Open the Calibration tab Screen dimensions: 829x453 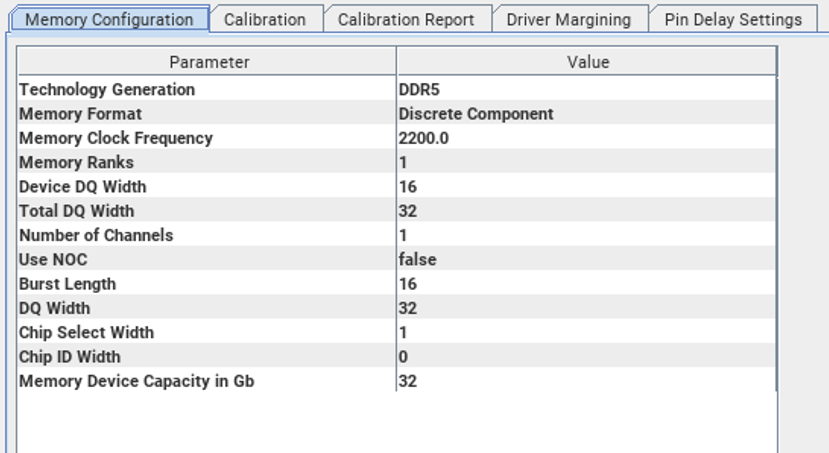[265, 19]
